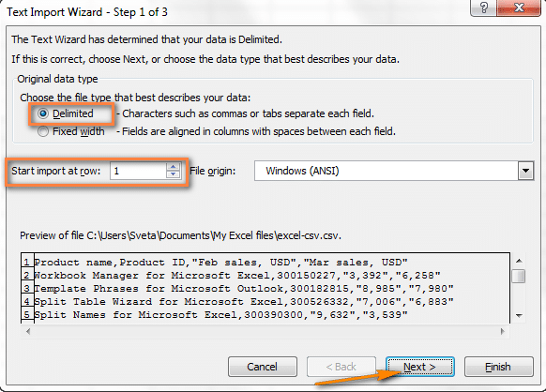Click the Start import at row field
This screenshot has width=546, height=392.
(139, 171)
